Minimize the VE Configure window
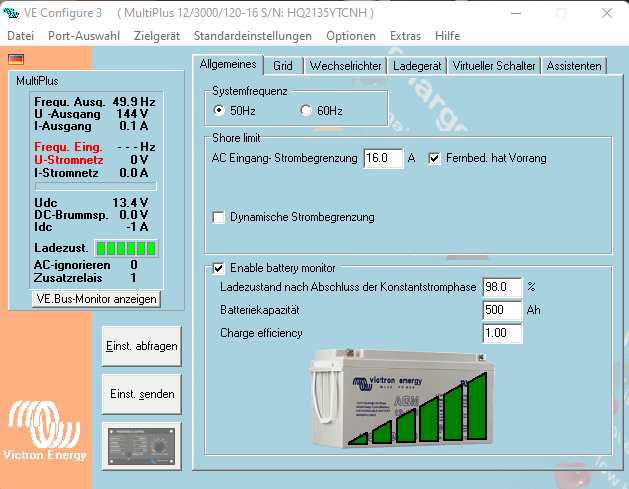Image resolution: width=629 pixels, height=489 pixels. coord(516,13)
